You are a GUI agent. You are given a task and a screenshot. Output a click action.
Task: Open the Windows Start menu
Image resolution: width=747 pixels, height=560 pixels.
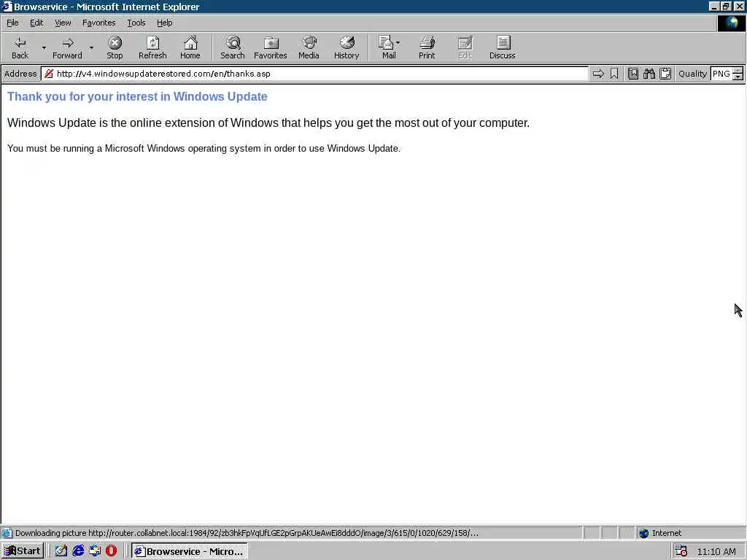[23, 551]
